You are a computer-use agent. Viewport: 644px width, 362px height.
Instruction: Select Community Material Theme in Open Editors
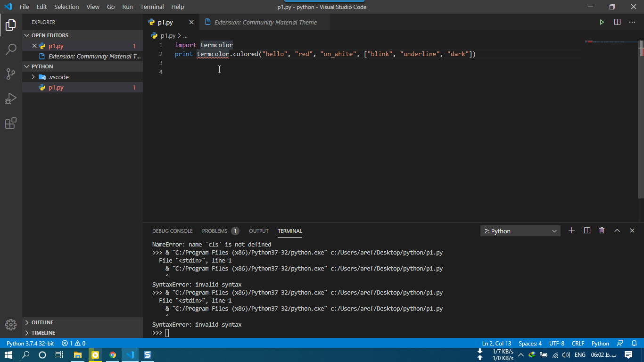pyautogui.click(x=83, y=56)
